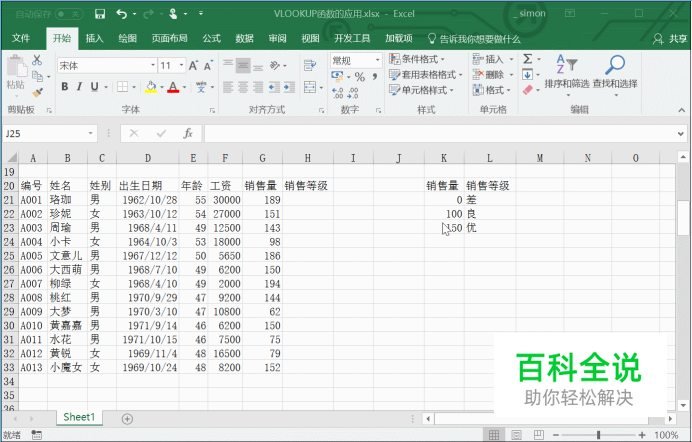Switch to the 页面布局 tab
This screenshot has height=442, width=692.
point(169,38)
